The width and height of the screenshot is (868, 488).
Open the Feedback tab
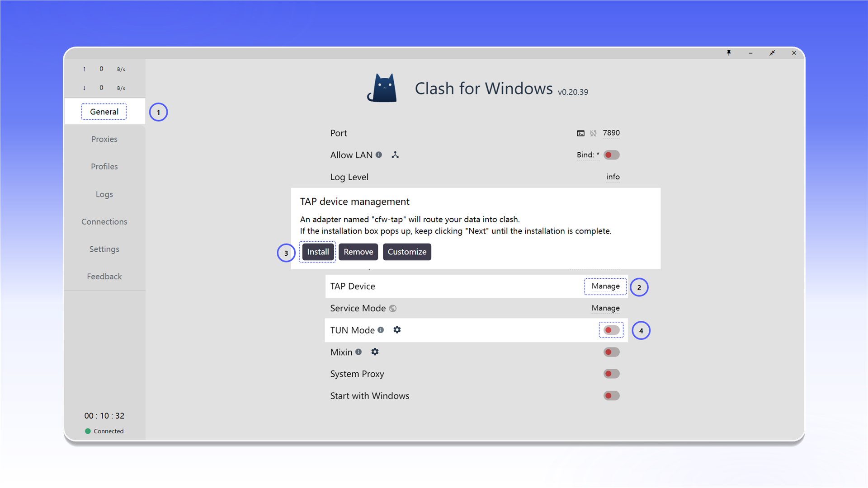[x=104, y=277]
